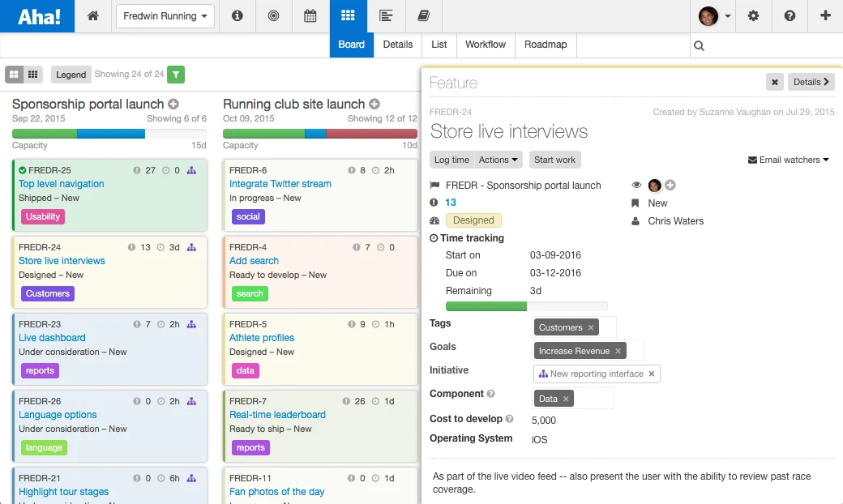This screenshot has height=504, width=843.
Task: Click Running club site launch capacity bar
Action: [320, 134]
